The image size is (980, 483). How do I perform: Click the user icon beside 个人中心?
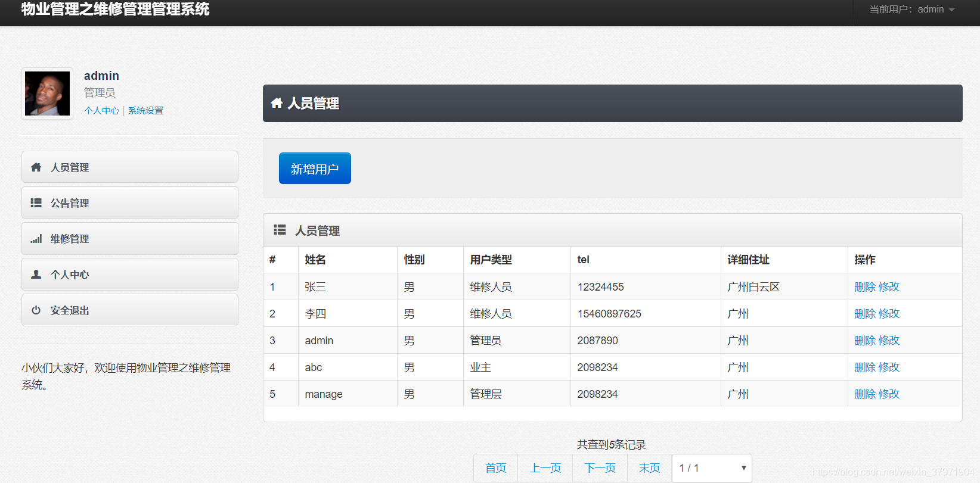36,275
